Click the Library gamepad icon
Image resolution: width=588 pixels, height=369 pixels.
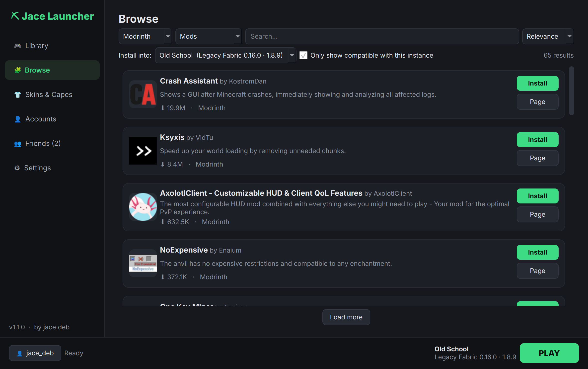pyautogui.click(x=17, y=46)
